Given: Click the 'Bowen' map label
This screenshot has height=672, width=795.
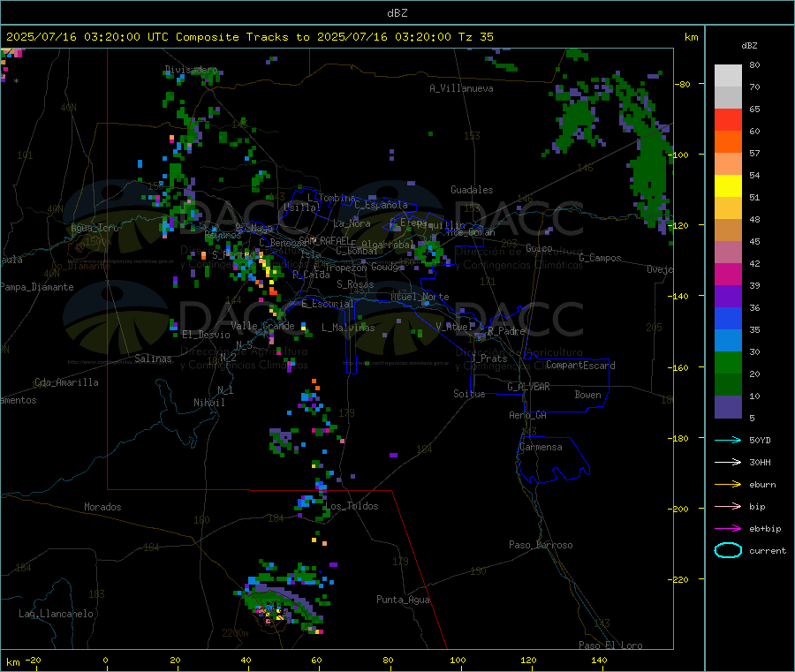Looking at the screenshot, I should coord(587,395).
